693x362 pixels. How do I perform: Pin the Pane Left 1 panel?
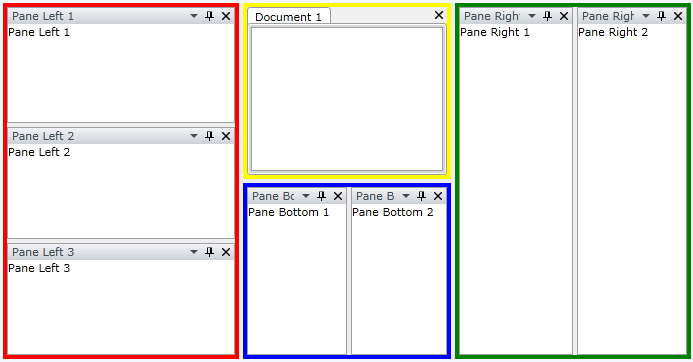coord(209,16)
